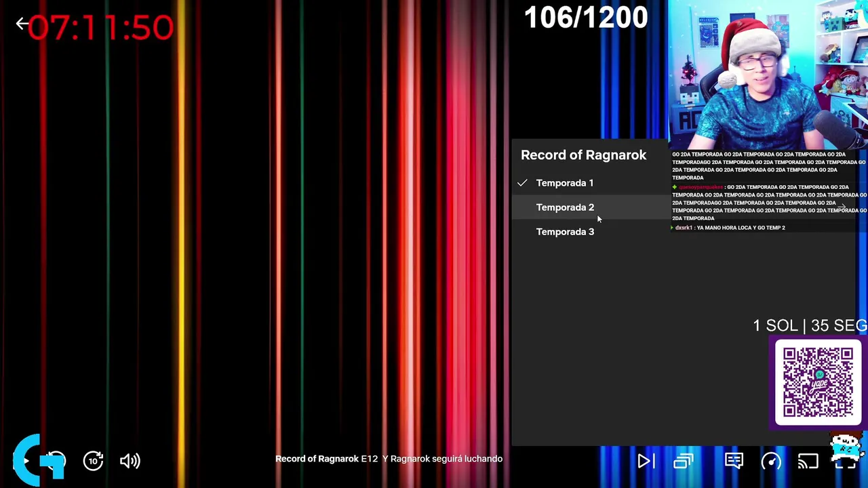Click the Yape QR code
Viewport: 868px width, 488px height.
[x=818, y=383]
